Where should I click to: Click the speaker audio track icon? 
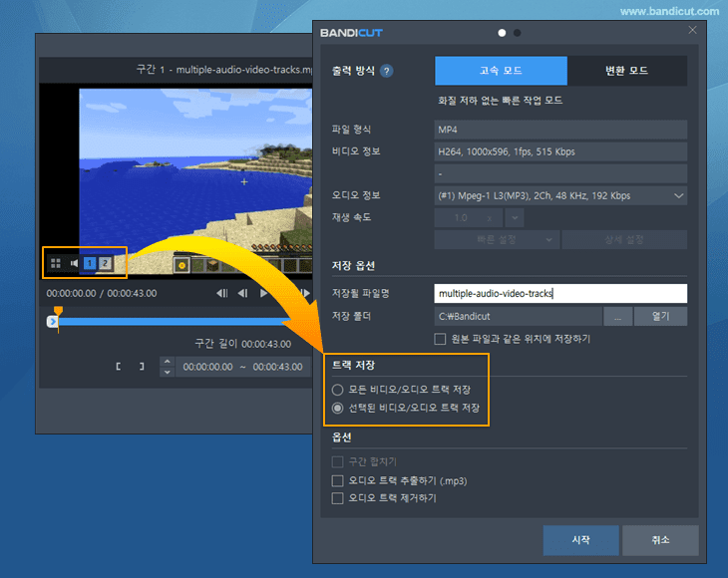coord(74,263)
